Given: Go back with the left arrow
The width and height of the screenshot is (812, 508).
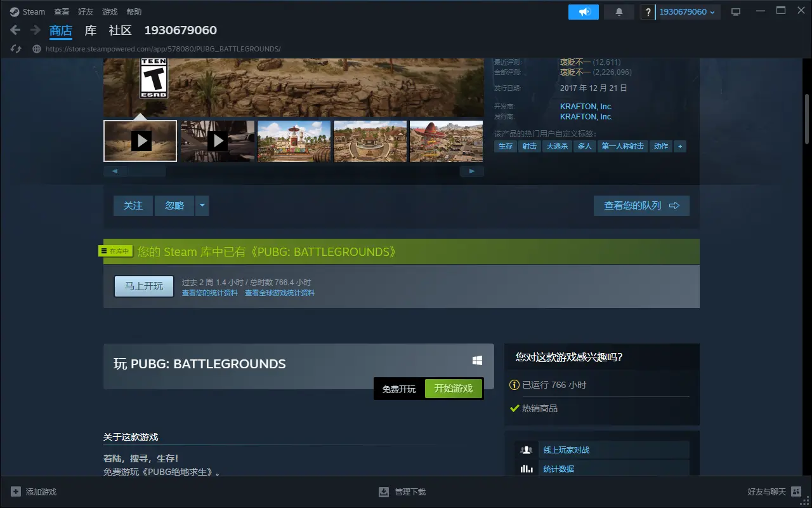Looking at the screenshot, I should coord(16,30).
